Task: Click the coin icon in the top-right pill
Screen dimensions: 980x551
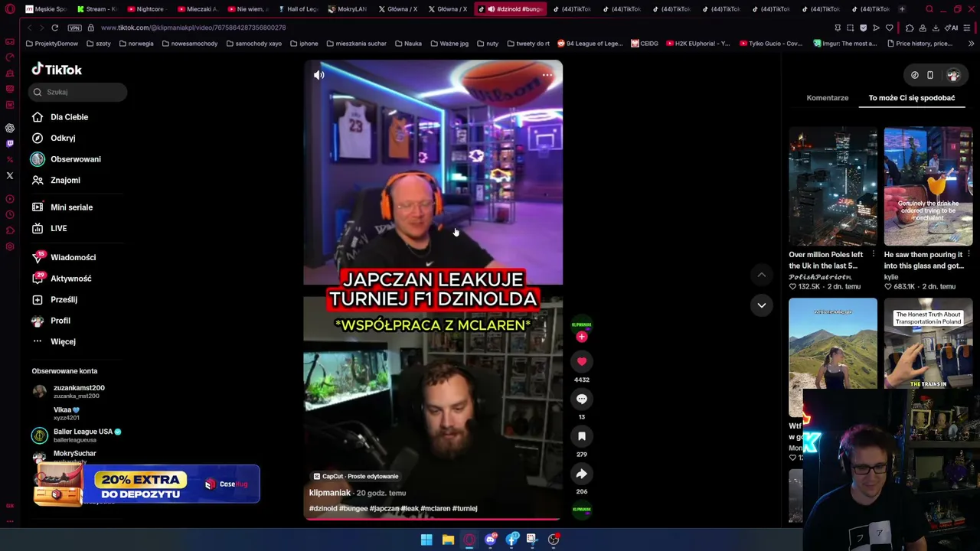Action: [915, 75]
